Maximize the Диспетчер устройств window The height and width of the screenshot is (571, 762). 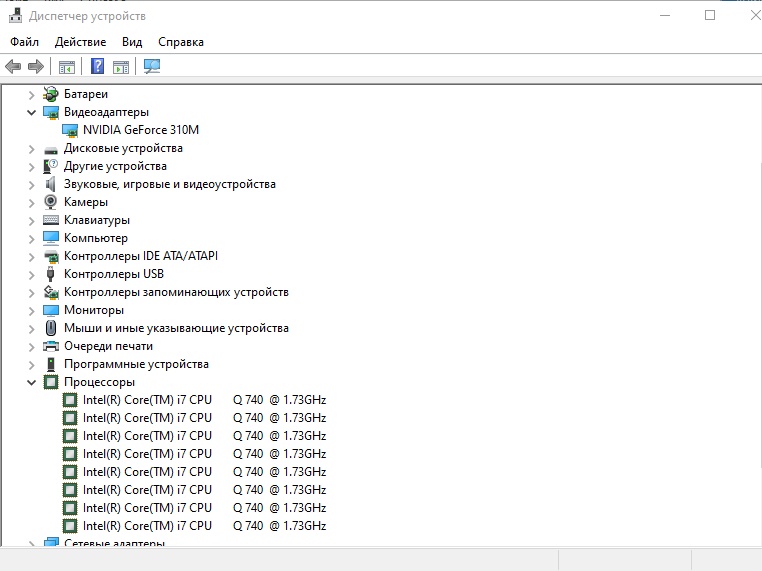click(710, 16)
